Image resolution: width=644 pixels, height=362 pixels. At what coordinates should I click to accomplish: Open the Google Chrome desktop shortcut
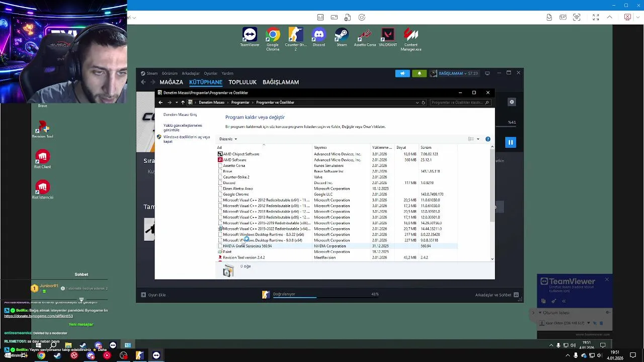coord(273,39)
